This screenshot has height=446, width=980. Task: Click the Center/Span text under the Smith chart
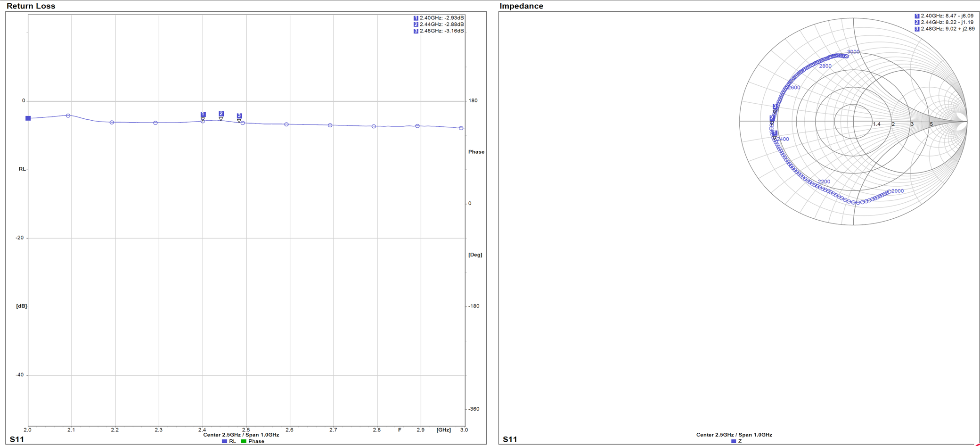click(x=734, y=435)
